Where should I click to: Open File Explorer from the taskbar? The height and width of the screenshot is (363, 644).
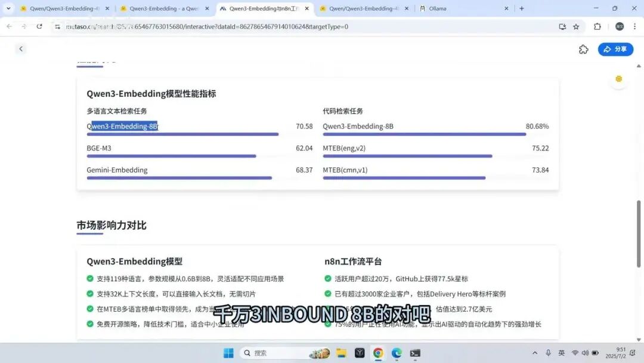[341, 353]
